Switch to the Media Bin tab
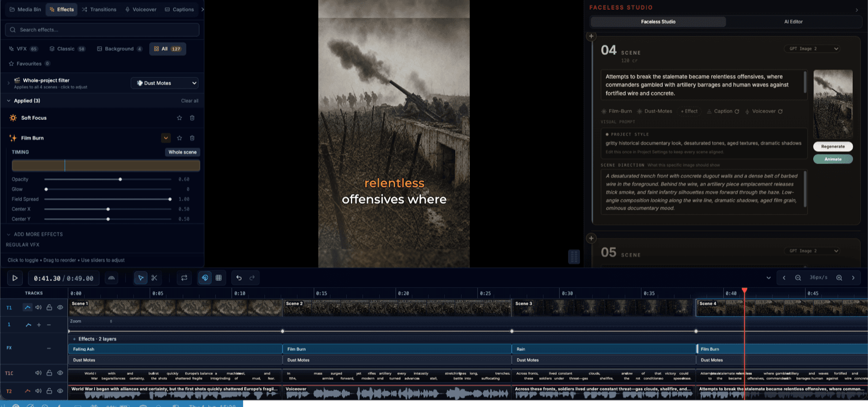This screenshot has width=868, height=407. 25,9
